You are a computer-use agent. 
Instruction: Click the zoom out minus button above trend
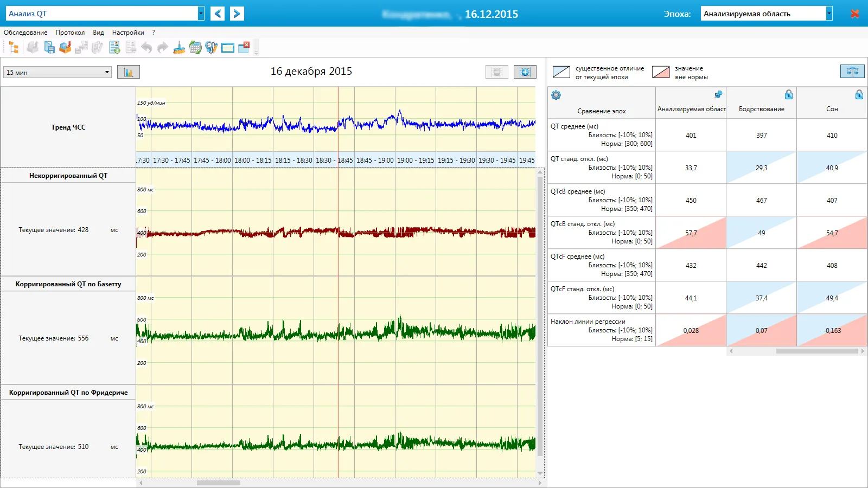pyautogui.click(x=497, y=72)
